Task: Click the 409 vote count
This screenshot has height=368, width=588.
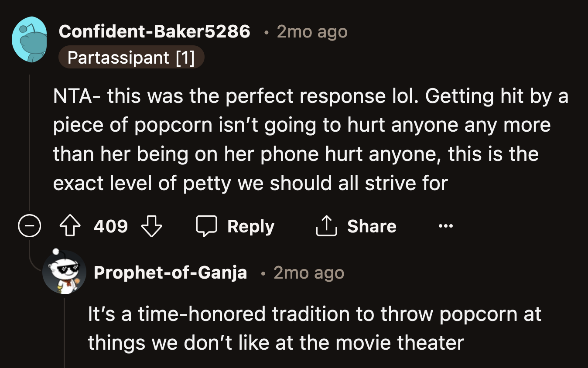Action: pyautogui.click(x=110, y=226)
